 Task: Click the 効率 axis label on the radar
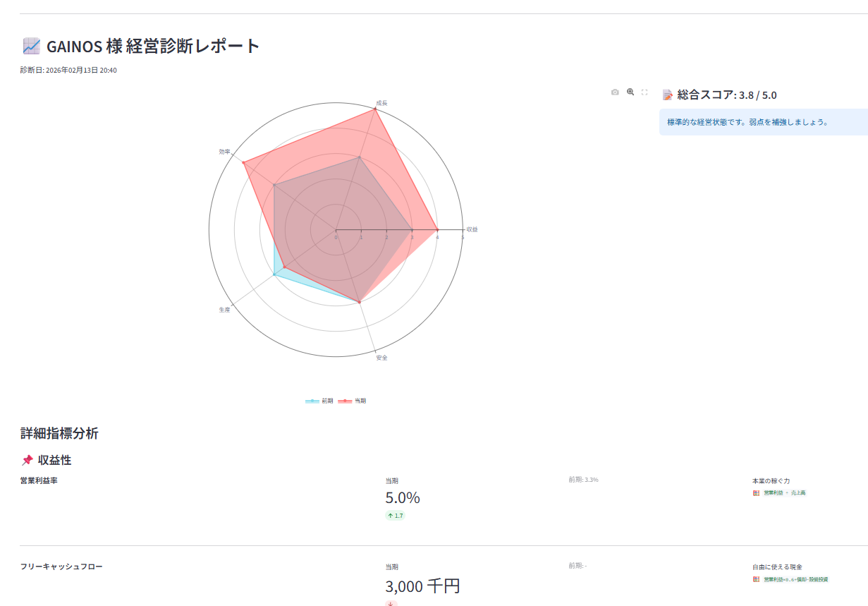224,152
